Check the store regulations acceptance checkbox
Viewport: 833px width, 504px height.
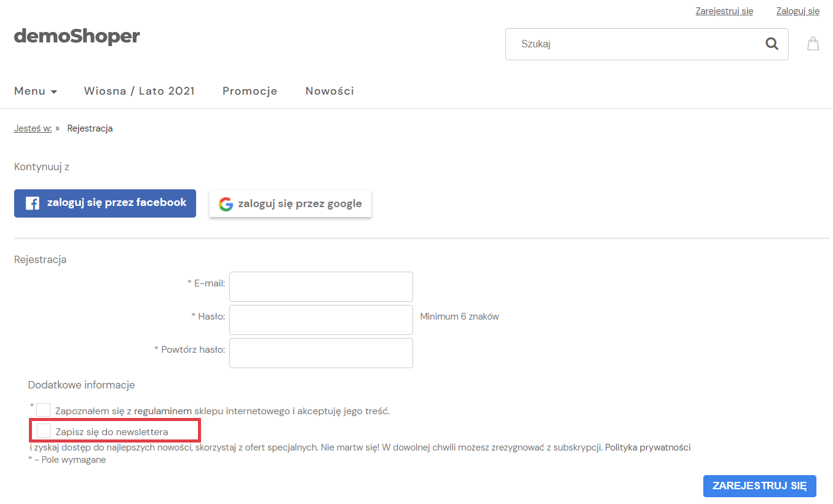click(43, 410)
